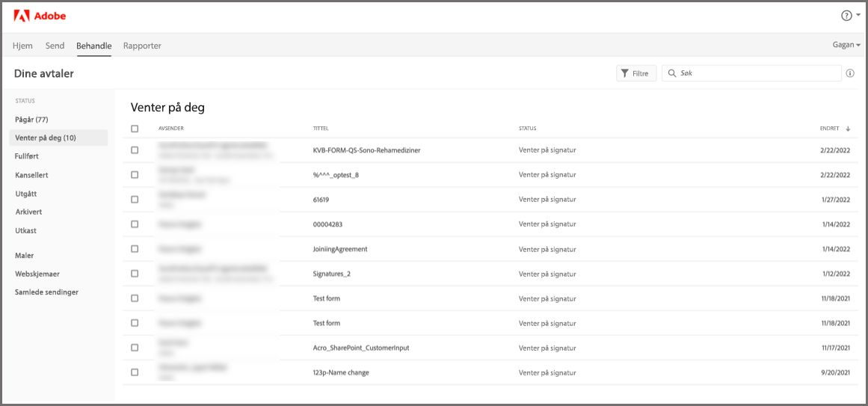Select checkbox for JoiniingAgreement row

tap(135, 249)
